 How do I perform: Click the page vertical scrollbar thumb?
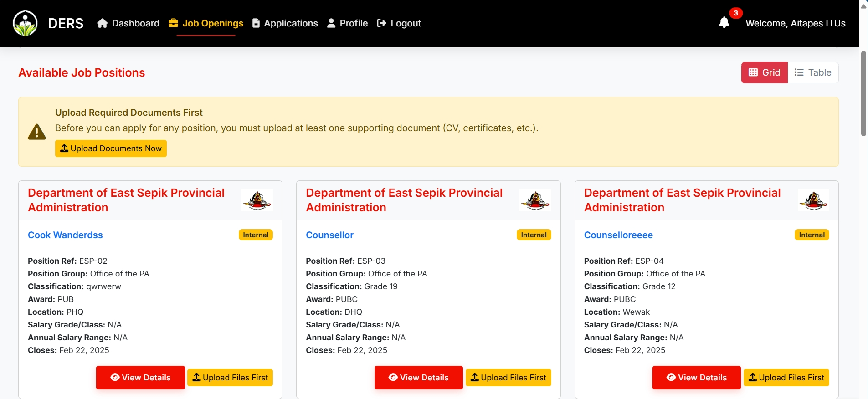click(x=863, y=93)
